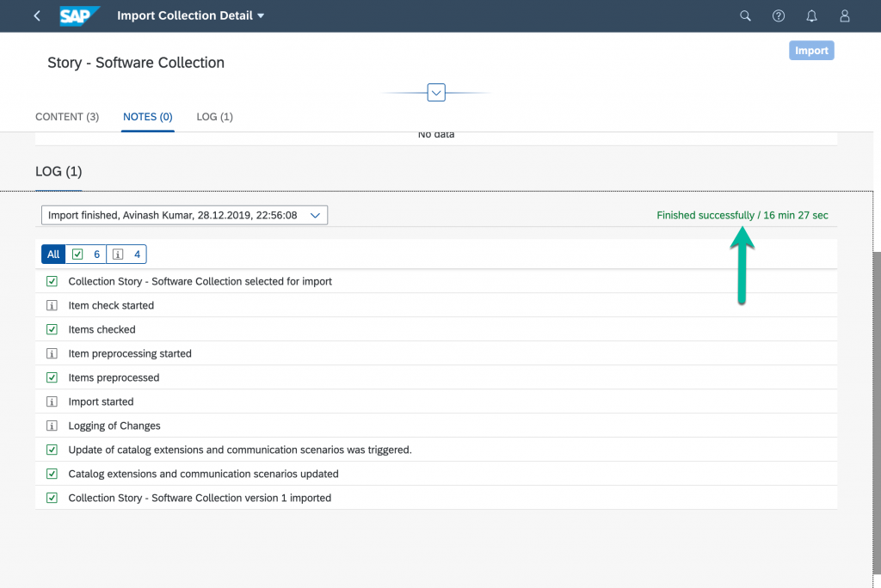
Task: Click success icon beside 'was triggered' entry
Action: pos(52,450)
